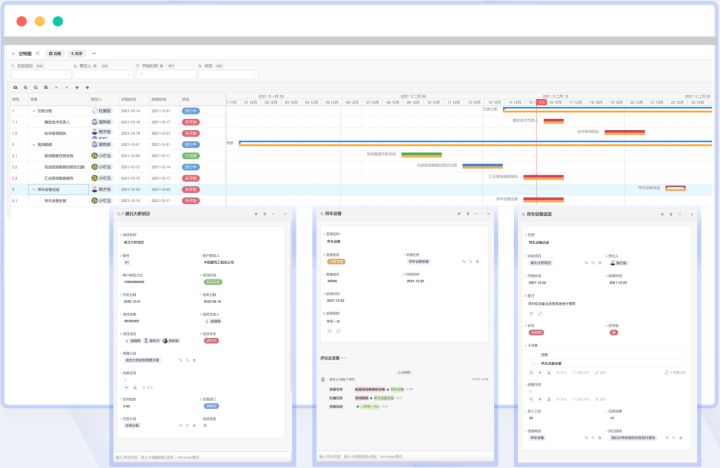Viewport: 720px width, 468px height.
Task: Open the first filter dropdown above the table
Action: click(40, 74)
